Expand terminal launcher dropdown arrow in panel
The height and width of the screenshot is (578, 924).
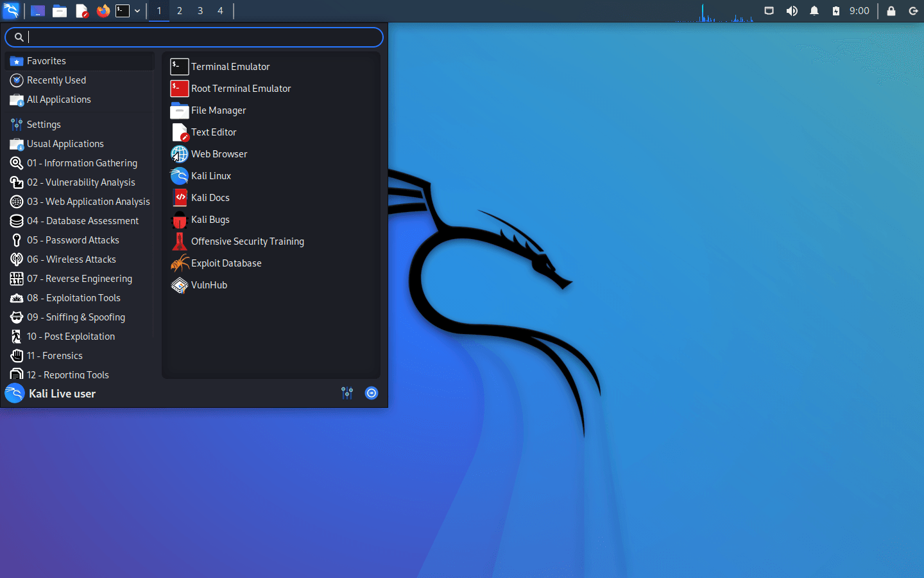point(137,11)
